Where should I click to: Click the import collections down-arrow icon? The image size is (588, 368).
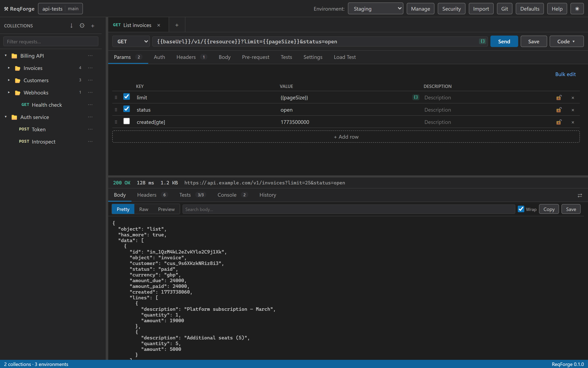[71, 26]
